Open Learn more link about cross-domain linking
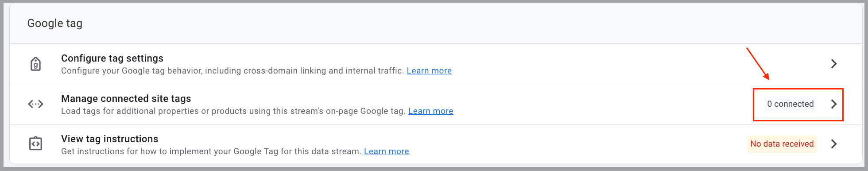The height and width of the screenshot is (171, 868). [429, 70]
